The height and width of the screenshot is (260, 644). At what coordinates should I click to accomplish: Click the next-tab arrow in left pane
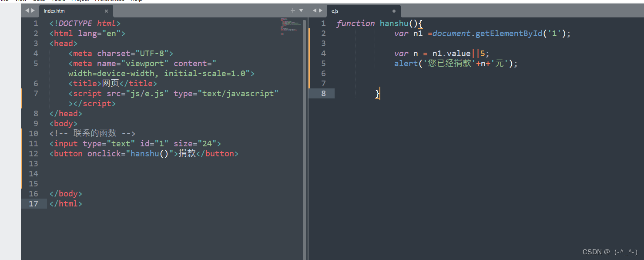(x=33, y=10)
